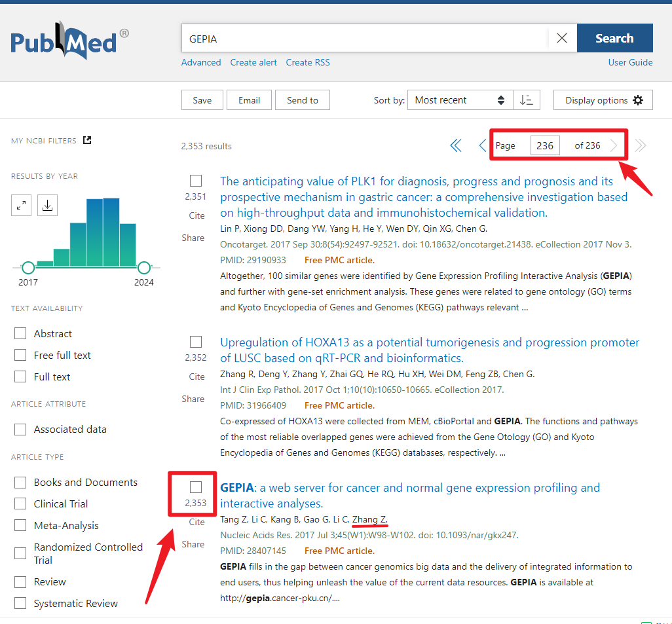The height and width of the screenshot is (624, 672).
Task: Download results by year data
Action: (x=47, y=206)
